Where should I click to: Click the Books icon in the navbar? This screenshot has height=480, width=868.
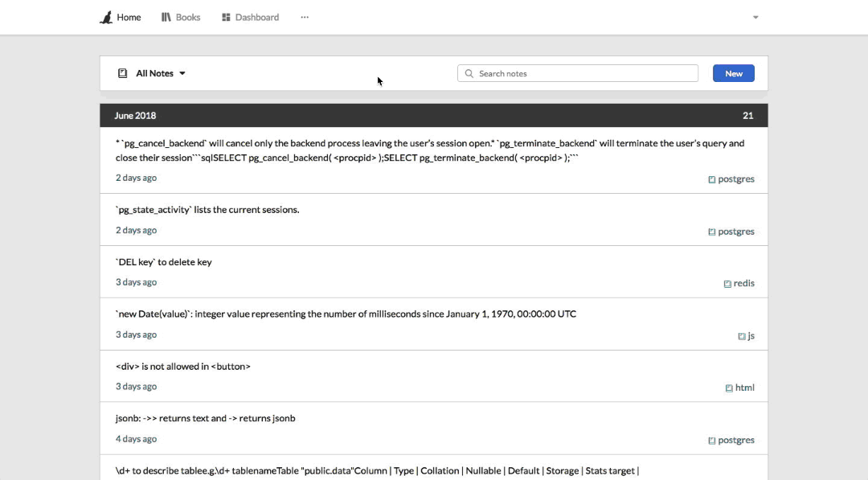tap(166, 17)
